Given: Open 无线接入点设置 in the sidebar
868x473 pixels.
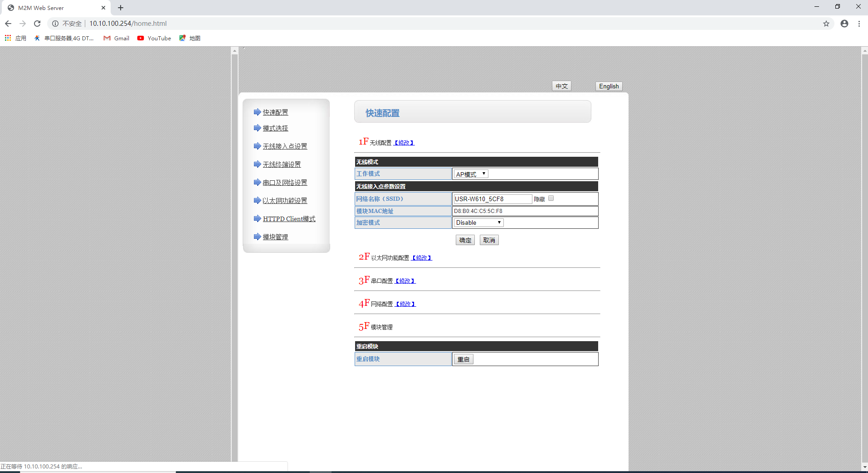Looking at the screenshot, I should pos(285,146).
